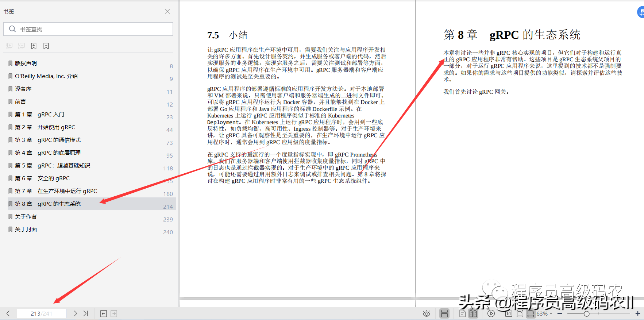
Task: Jump to 第 1 章 gRPC 入门
Action: coord(39,114)
